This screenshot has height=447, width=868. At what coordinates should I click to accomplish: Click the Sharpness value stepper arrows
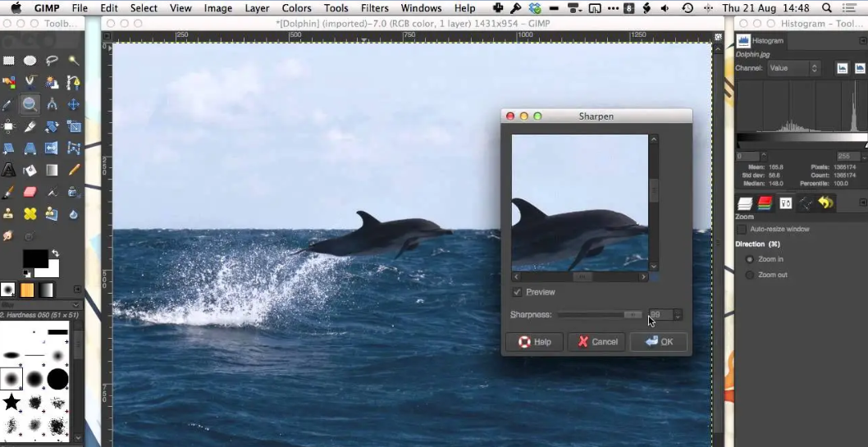point(678,315)
